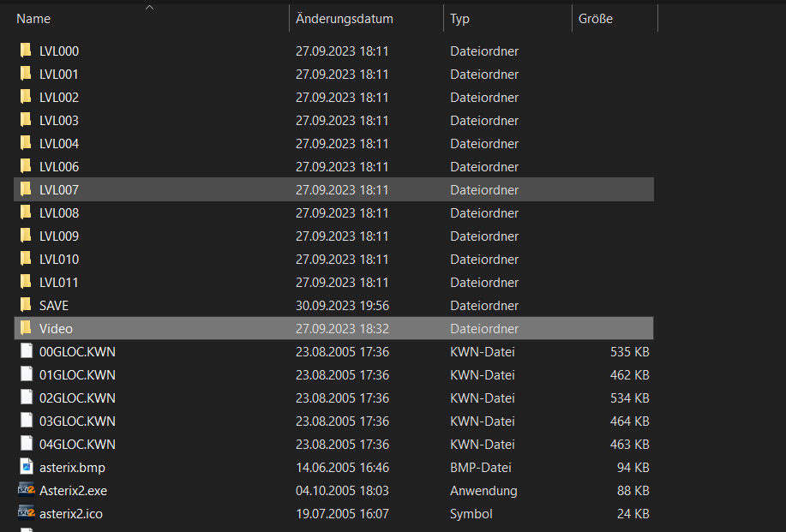Image resolution: width=786 pixels, height=532 pixels.
Task: Select the 01GLOC.KWN file name
Action: [78, 374]
